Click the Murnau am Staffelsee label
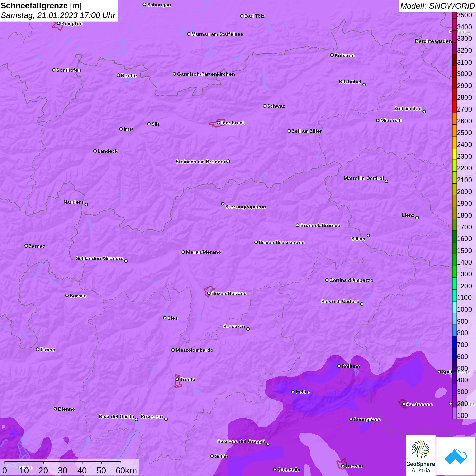476x476 pixels. [217, 34]
